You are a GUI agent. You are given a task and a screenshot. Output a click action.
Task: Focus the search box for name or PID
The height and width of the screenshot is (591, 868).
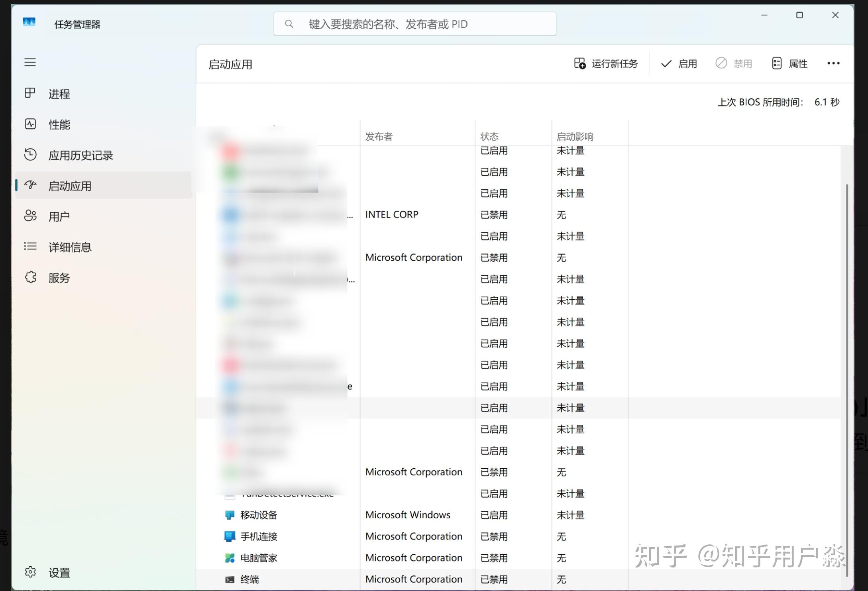coord(415,24)
